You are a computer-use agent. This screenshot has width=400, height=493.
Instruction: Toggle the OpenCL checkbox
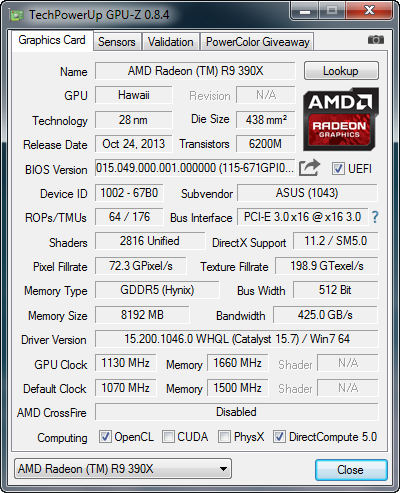[105, 437]
